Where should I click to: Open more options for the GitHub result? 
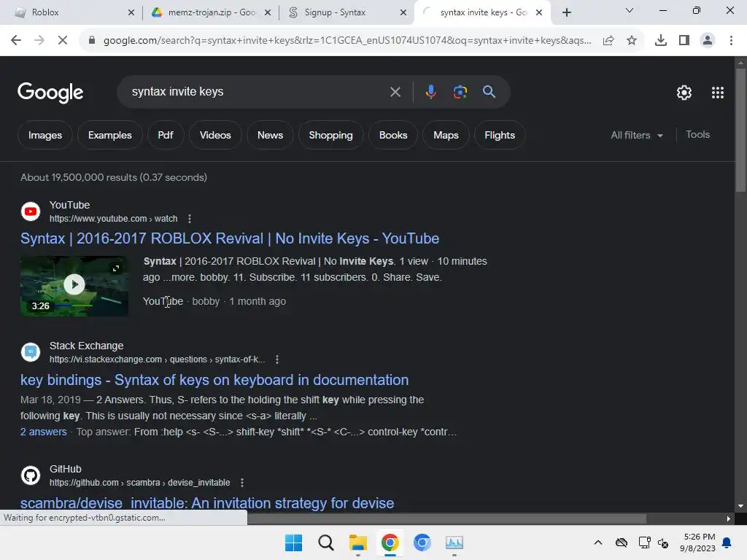(242, 483)
